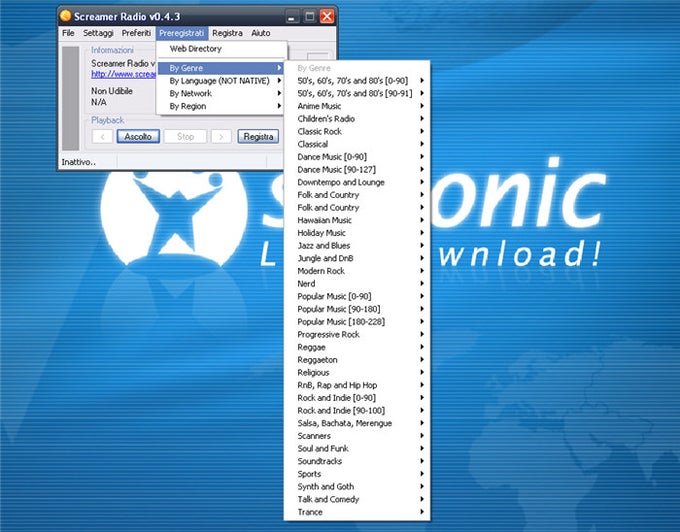Open Classic Rock genre
Viewport: 680px width, 532px height.
pos(357,131)
